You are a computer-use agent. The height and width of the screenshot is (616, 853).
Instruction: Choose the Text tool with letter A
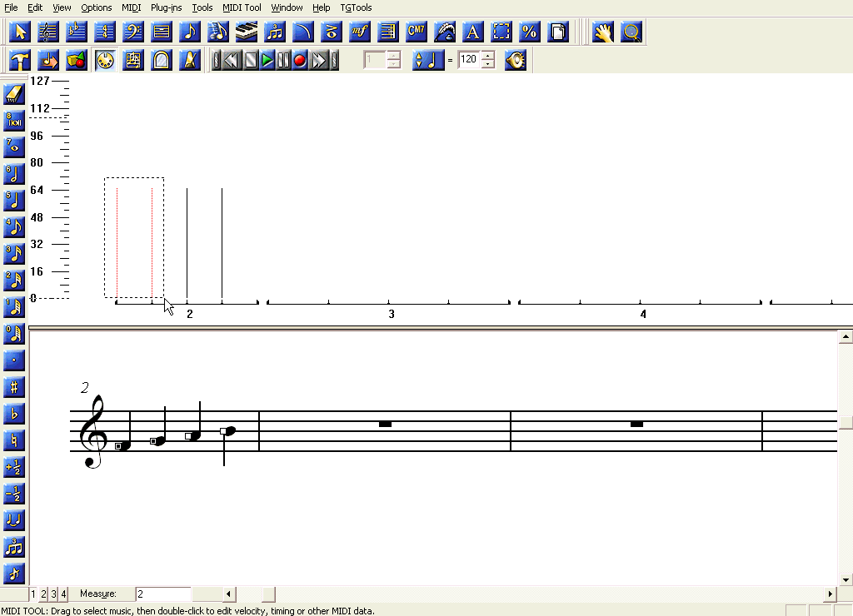[473, 32]
